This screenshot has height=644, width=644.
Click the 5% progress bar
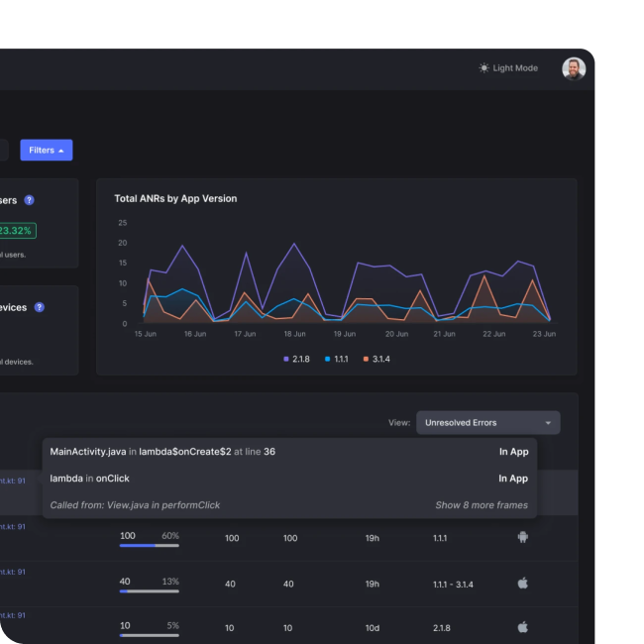point(150,635)
